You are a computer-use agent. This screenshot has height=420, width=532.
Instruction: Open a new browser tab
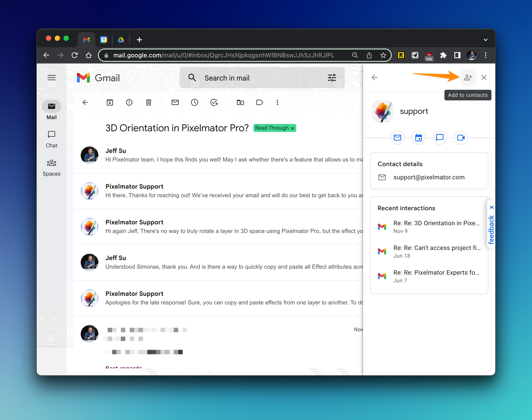139,40
